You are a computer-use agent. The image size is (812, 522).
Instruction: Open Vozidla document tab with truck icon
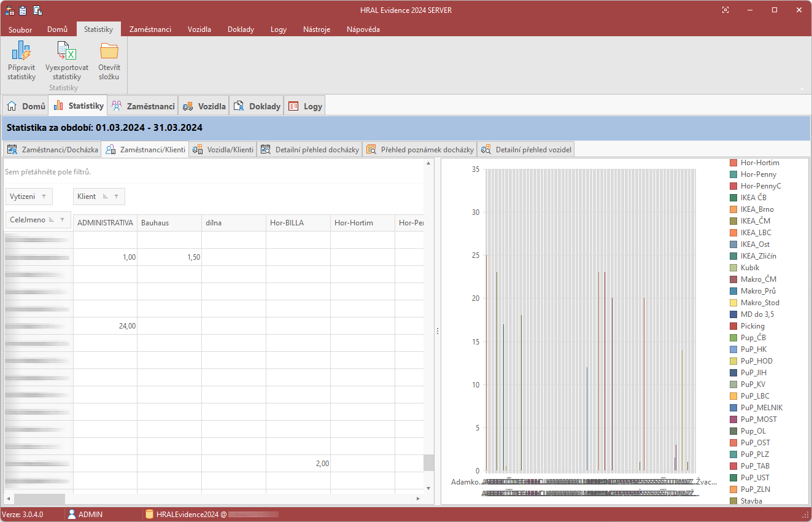204,106
